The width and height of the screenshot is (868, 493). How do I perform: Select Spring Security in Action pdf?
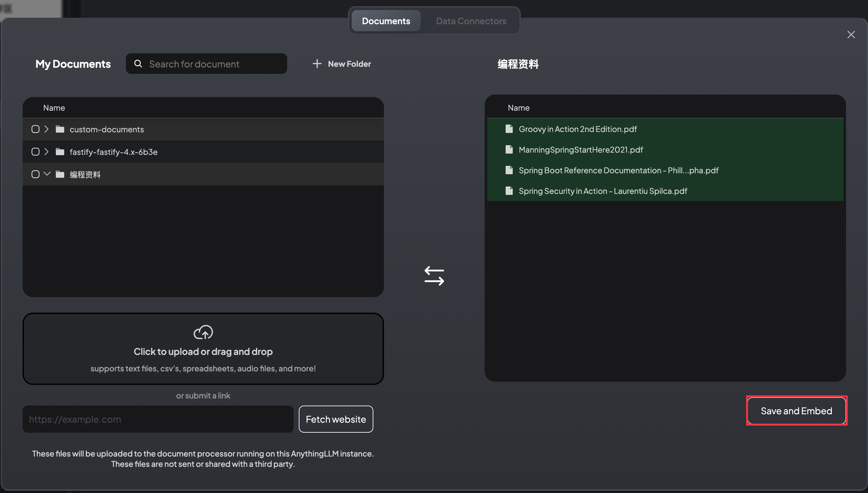coord(603,191)
